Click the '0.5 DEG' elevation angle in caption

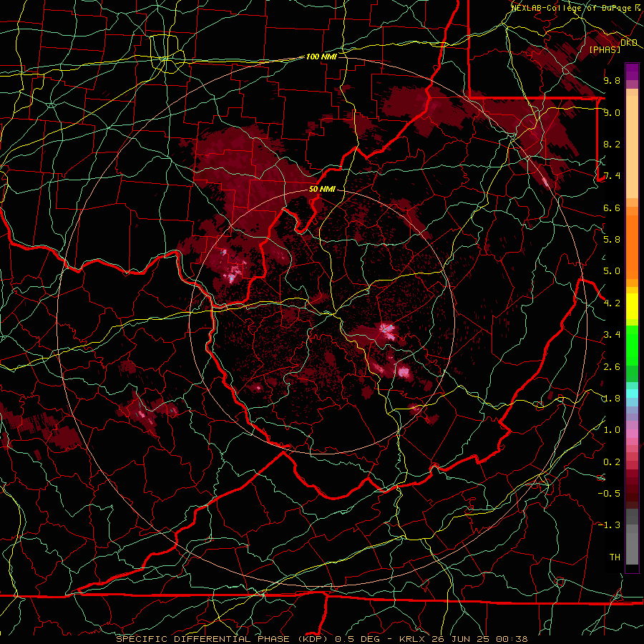click(358, 639)
